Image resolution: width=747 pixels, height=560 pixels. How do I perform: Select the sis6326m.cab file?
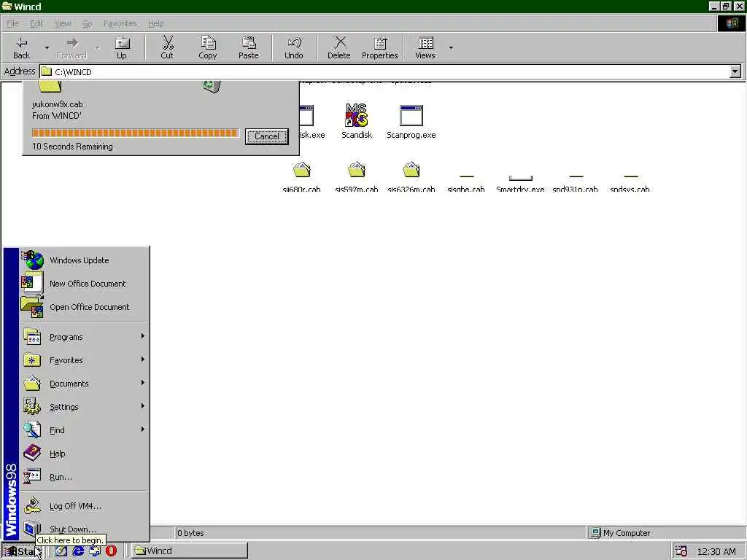pos(411,177)
